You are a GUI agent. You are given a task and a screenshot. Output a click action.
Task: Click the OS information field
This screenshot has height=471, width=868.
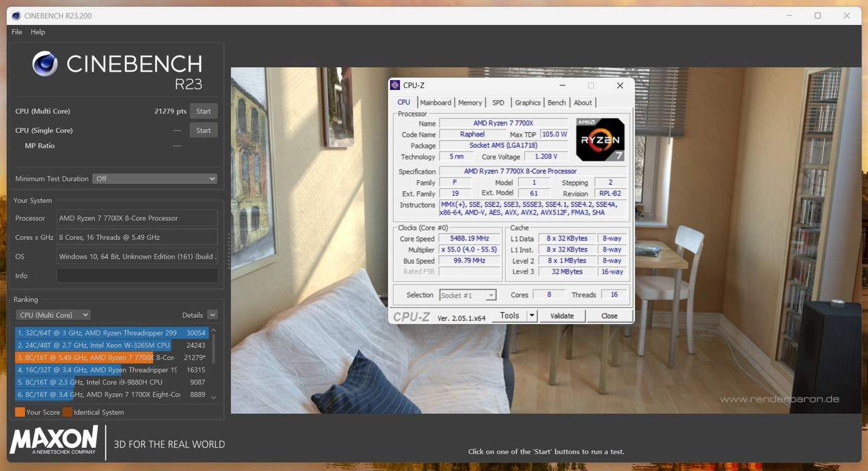point(137,256)
